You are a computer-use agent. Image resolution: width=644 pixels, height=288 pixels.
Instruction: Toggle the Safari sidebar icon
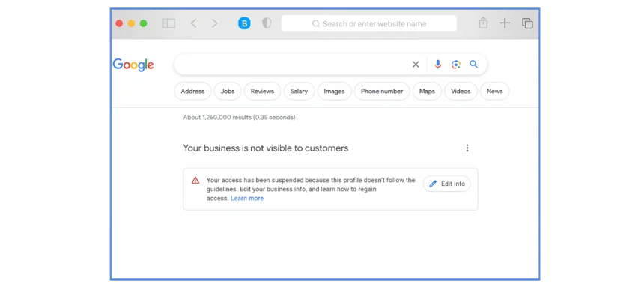click(x=168, y=23)
